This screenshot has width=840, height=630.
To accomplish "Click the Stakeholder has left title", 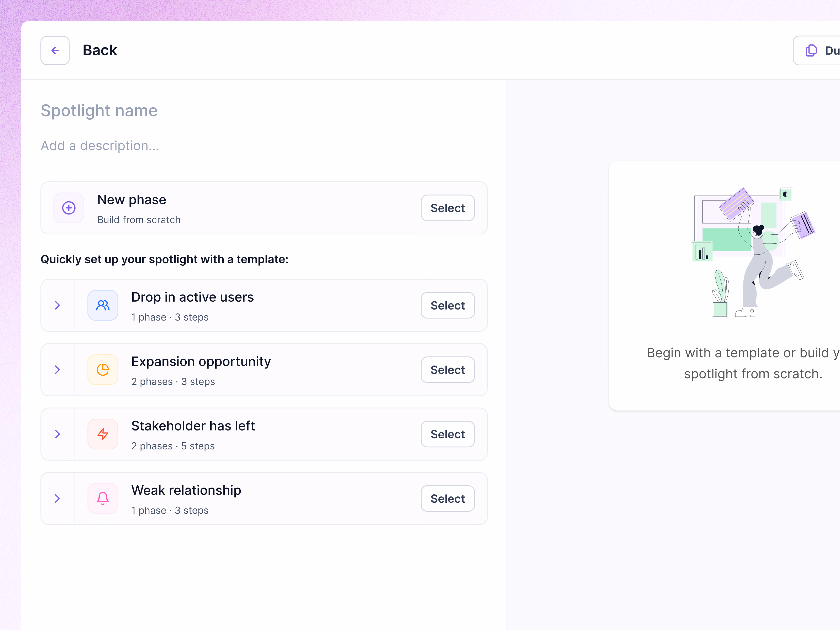I will [x=193, y=426].
